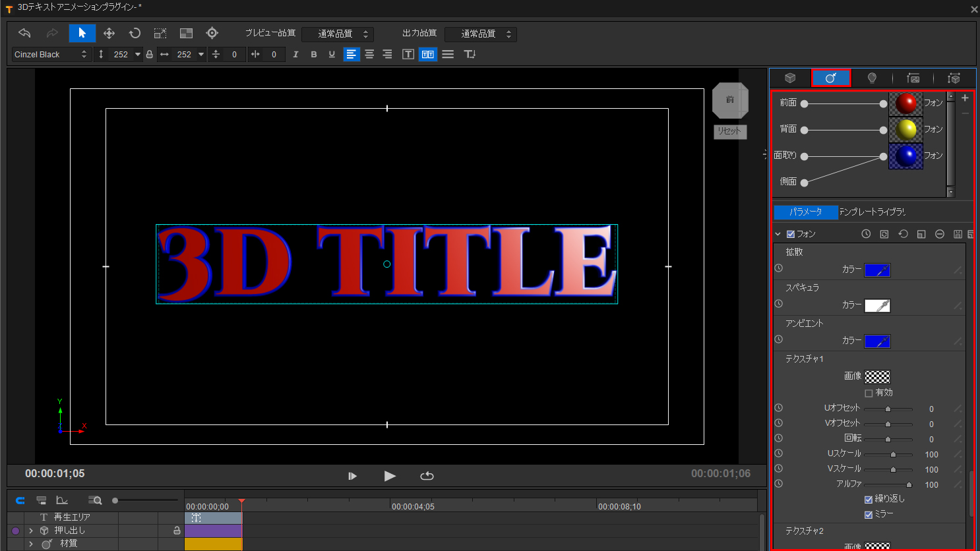The height and width of the screenshot is (551, 980).
Task: Open the curve editor icon in timeline toolbar
Action: click(x=60, y=500)
